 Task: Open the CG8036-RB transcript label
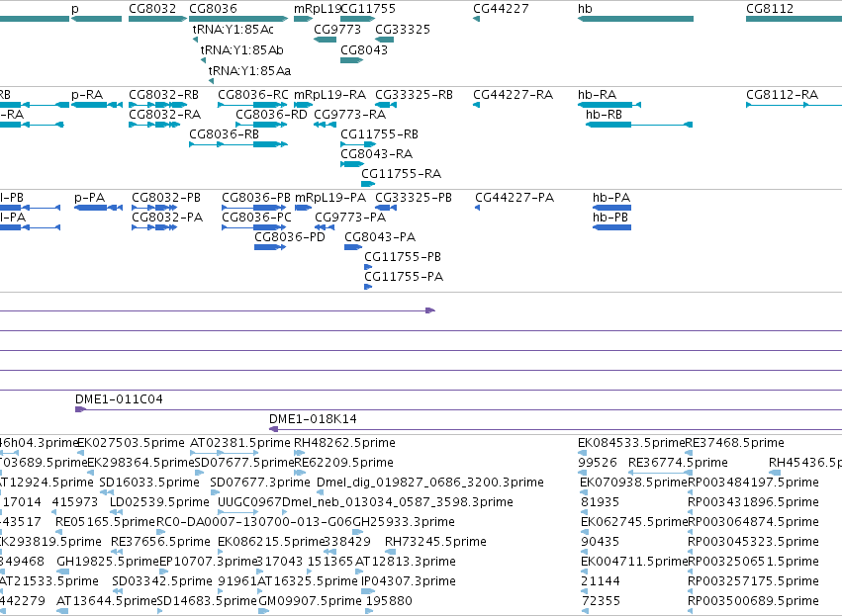click(x=224, y=134)
